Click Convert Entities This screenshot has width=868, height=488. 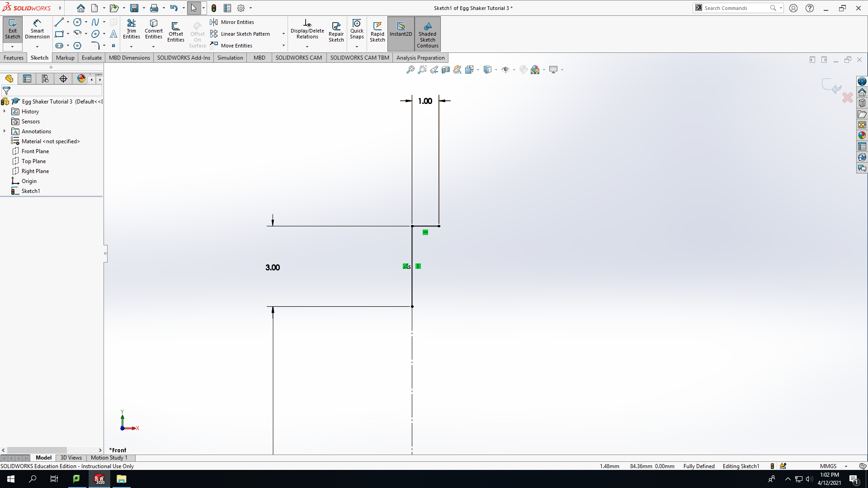154,29
